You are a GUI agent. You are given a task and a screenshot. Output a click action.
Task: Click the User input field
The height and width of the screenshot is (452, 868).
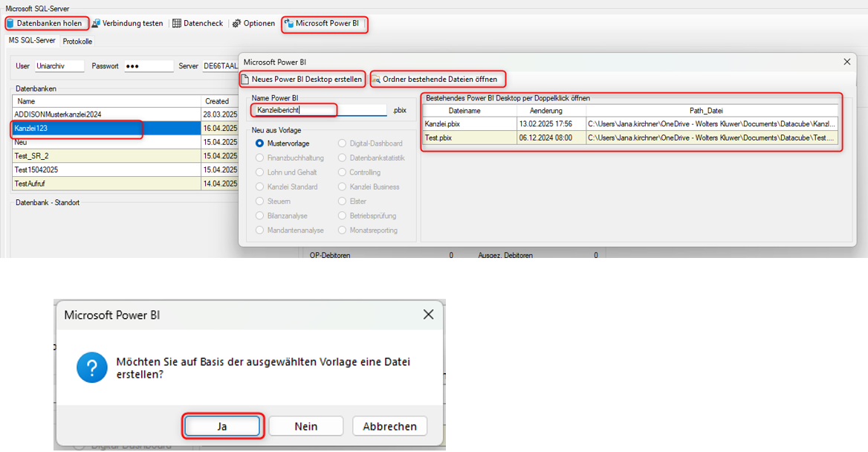[x=59, y=66]
